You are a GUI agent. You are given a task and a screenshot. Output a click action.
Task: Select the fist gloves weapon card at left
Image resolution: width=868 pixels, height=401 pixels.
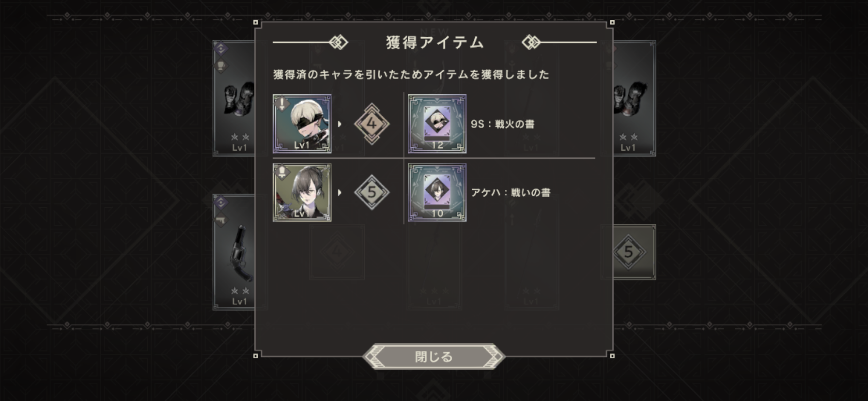point(234,98)
